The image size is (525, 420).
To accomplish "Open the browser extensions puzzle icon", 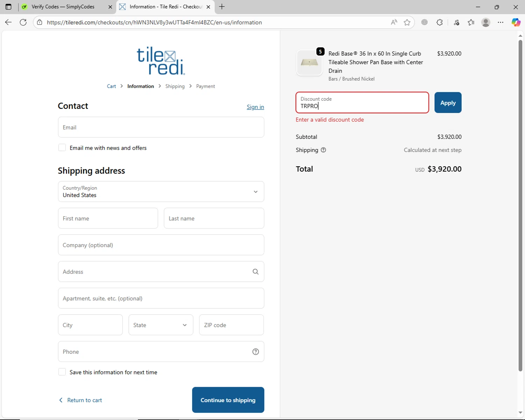I will (x=440, y=22).
